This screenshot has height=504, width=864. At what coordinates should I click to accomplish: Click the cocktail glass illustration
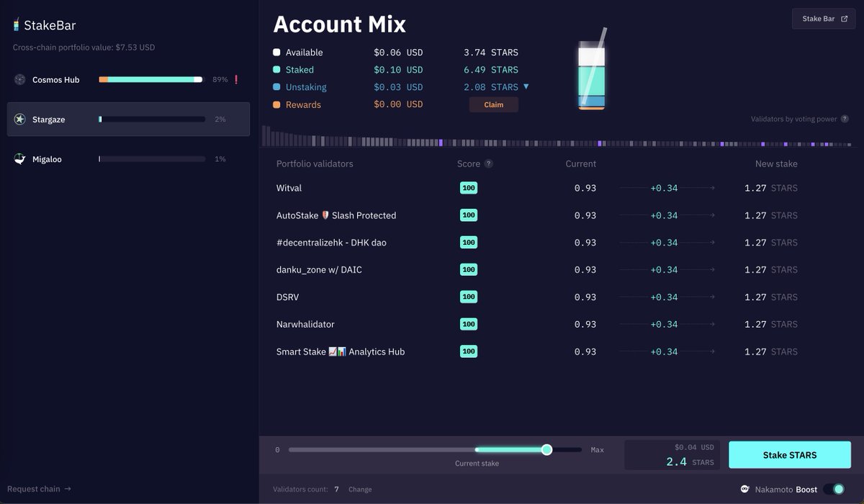pos(592,70)
